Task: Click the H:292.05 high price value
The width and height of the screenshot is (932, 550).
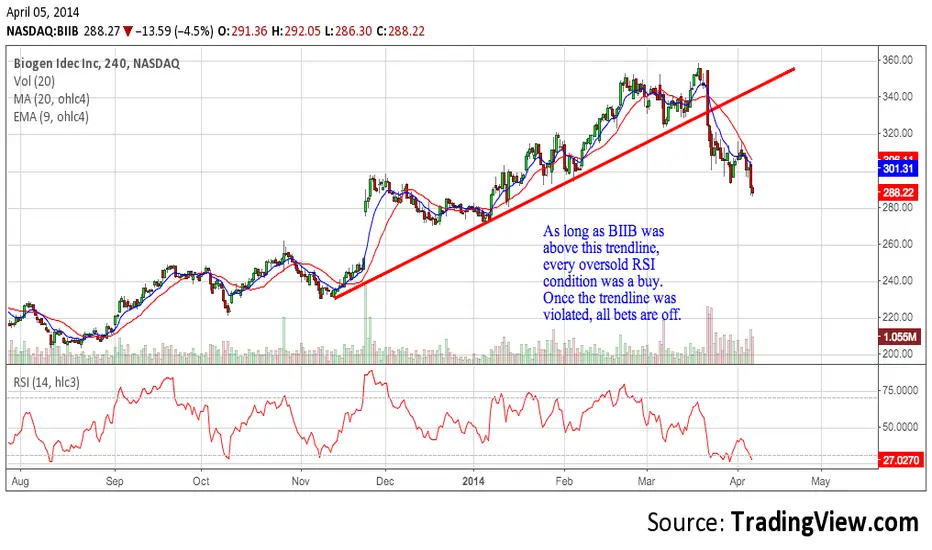Action: (296, 31)
